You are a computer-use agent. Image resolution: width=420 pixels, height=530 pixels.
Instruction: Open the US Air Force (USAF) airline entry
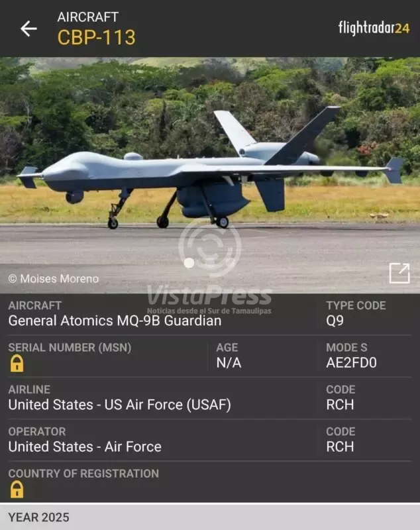[x=120, y=405]
